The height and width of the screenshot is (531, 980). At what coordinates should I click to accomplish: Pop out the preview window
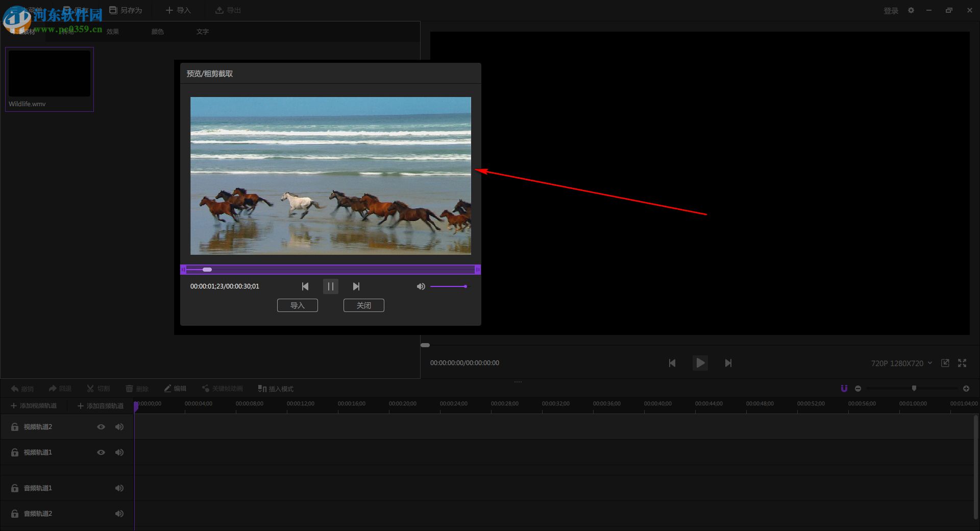(x=945, y=363)
